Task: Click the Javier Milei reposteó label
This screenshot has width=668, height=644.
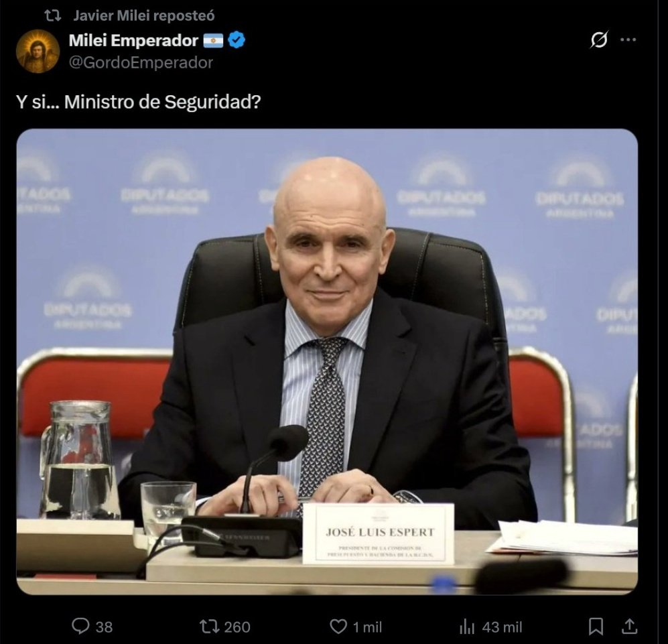Action: pyautogui.click(x=143, y=16)
